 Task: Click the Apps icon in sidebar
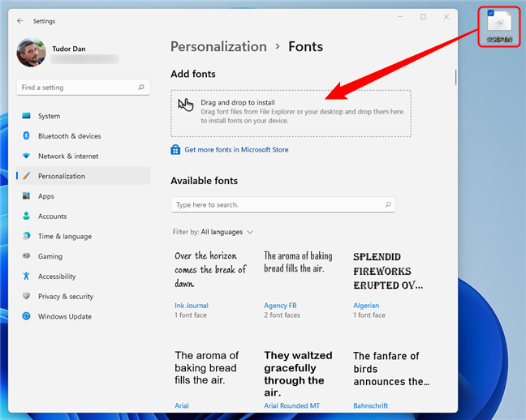coord(26,195)
